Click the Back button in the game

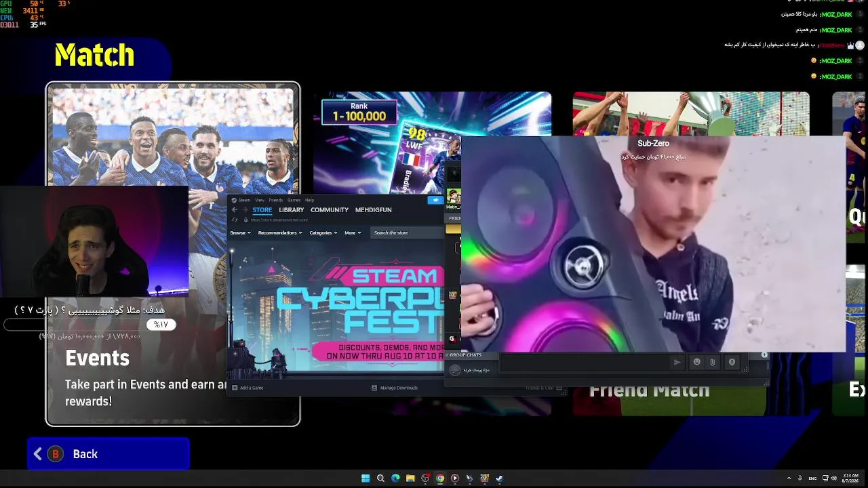tap(108, 454)
